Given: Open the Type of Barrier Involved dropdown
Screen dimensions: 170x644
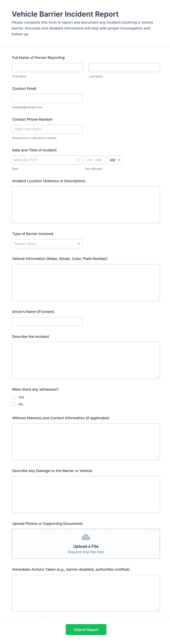Looking at the screenshot, I should tap(47, 243).
